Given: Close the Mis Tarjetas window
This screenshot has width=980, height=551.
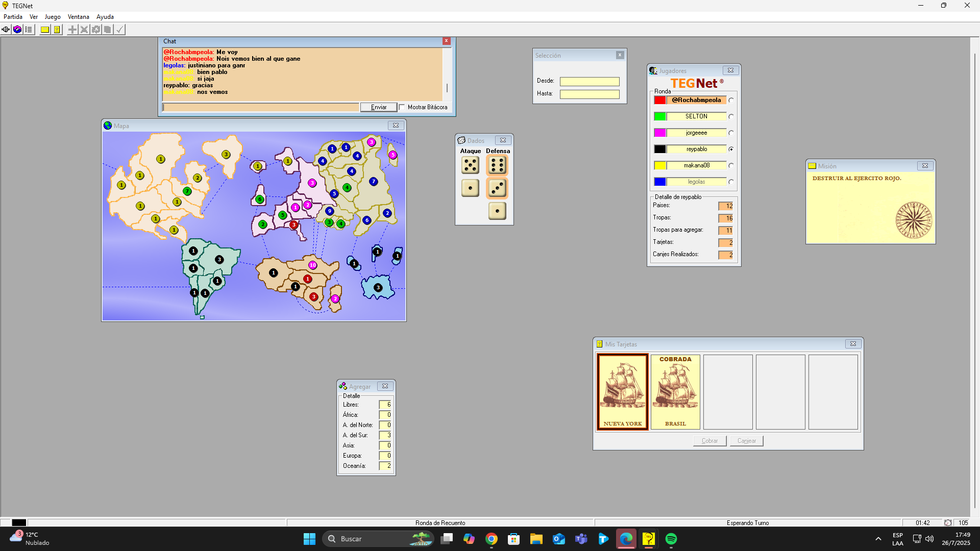Looking at the screenshot, I should click(x=853, y=344).
